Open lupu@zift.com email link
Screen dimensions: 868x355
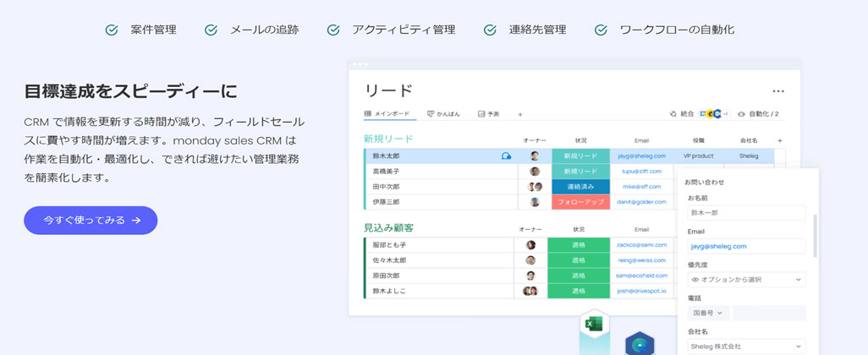point(641,172)
